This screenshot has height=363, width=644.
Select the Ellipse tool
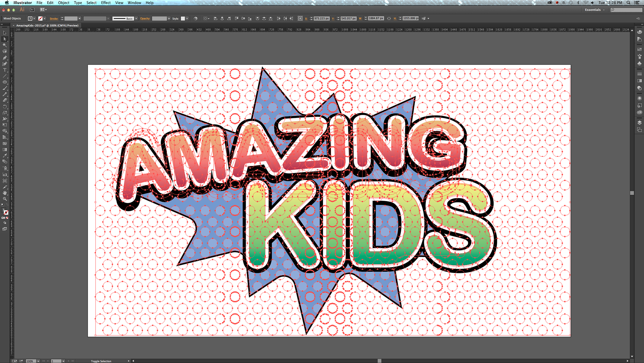(x=5, y=82)
